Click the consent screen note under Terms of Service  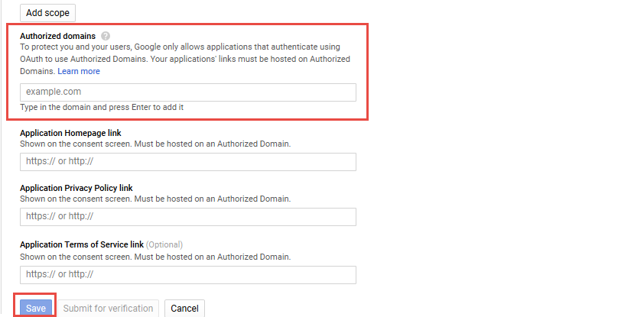155,256
